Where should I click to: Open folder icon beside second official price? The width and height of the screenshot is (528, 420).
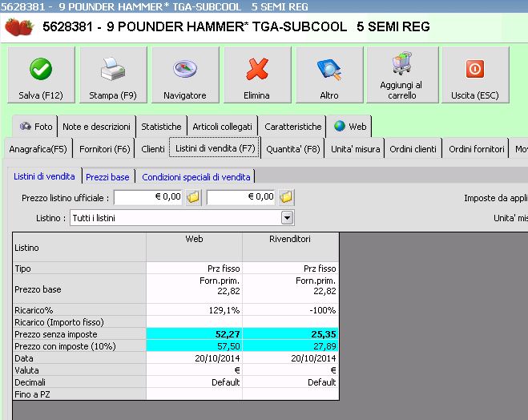pos(286,197)
